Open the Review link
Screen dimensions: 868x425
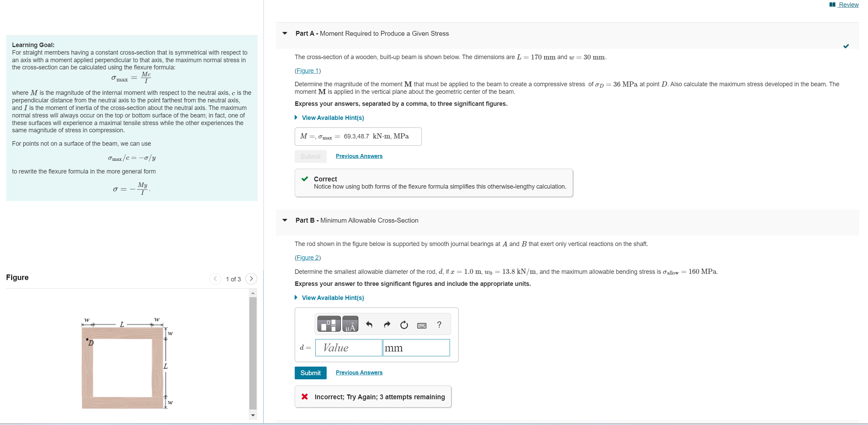[x=848, y=4]
